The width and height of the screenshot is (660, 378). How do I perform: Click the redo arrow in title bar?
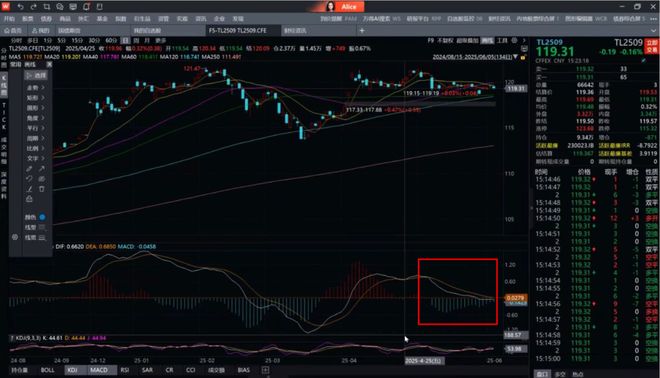[x=34, y=7]
